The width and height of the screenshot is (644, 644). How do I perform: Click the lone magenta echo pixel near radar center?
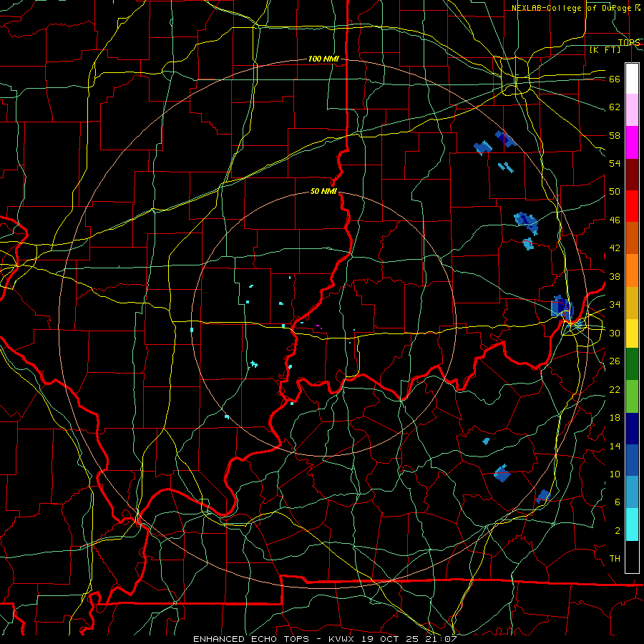318,326
